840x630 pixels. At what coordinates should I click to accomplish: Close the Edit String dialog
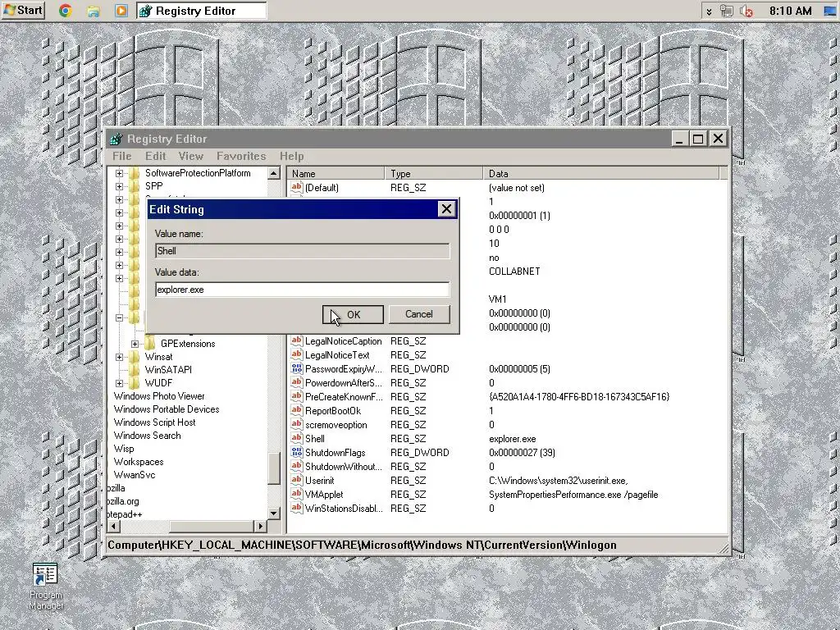point(446,209)
